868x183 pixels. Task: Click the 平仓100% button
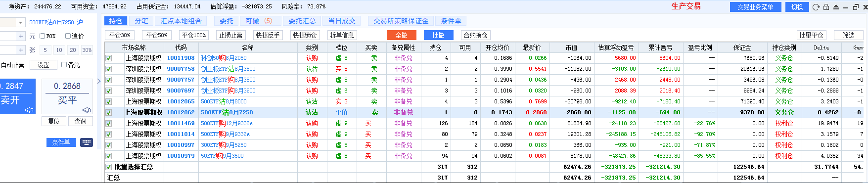click(194, 35)
